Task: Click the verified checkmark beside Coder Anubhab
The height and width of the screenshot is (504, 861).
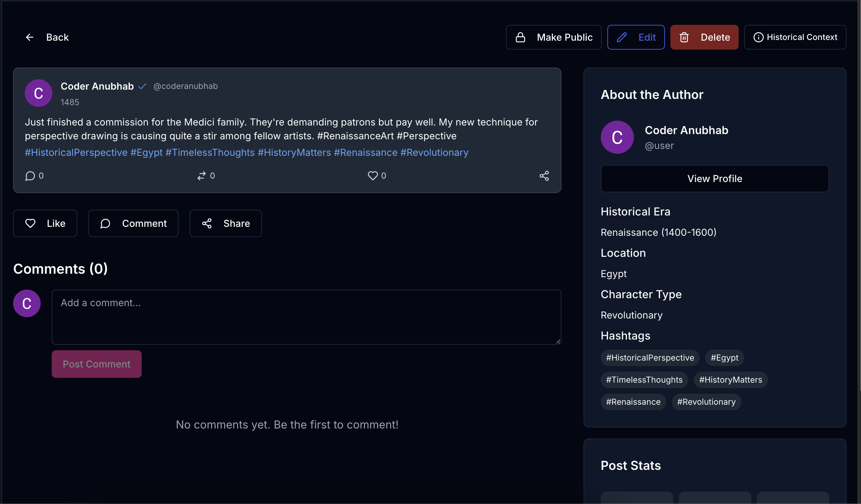Action: pyautogui.click(x=142, y=86)
